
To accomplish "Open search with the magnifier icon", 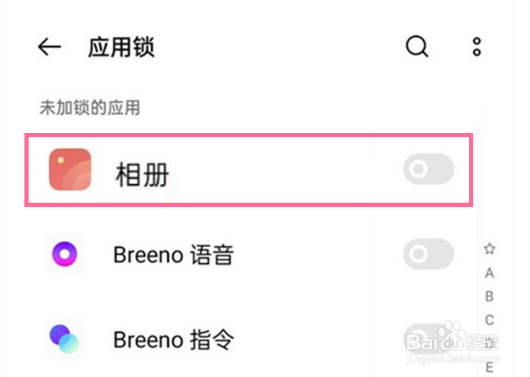I will [417, 47].
